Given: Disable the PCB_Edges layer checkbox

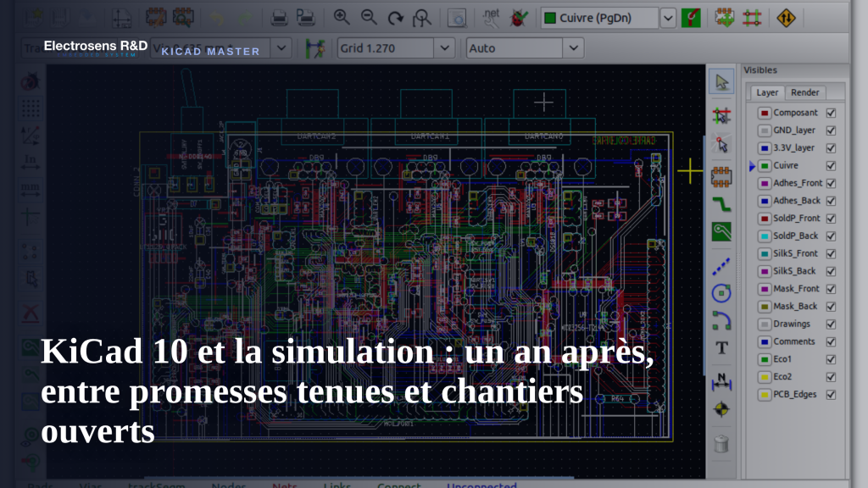Looking at the screenshot, I should pos(831,395).
